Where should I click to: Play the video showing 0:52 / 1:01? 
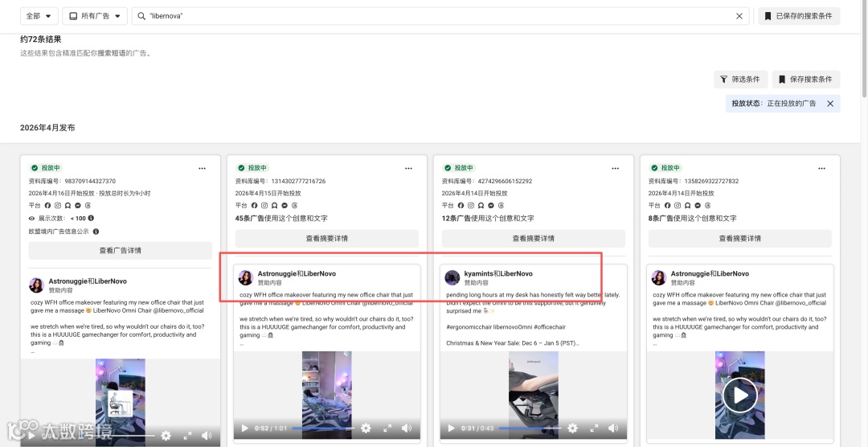[244, 429]
